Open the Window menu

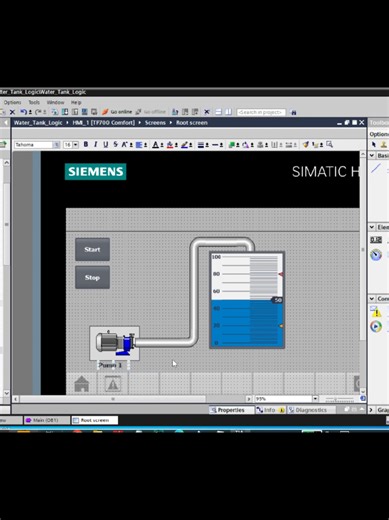click(55, 102)
